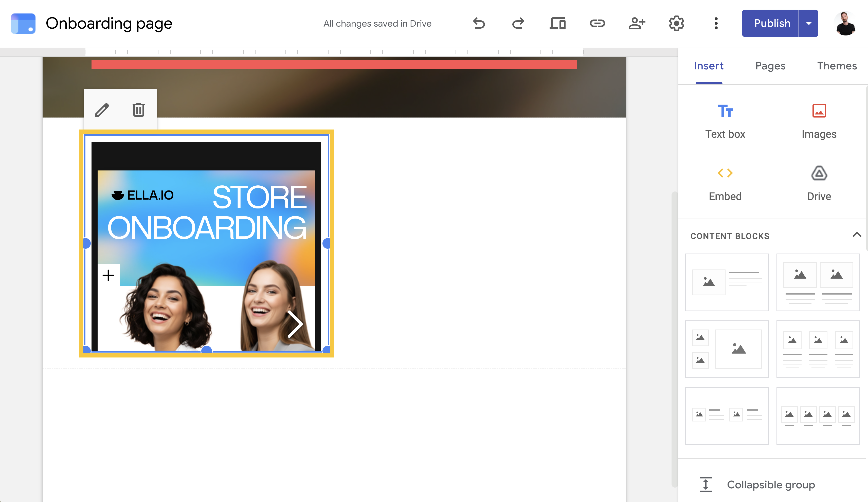Open the three-dot more menu
The width and height of the screenshot is (868, 502).
[716, 23]
